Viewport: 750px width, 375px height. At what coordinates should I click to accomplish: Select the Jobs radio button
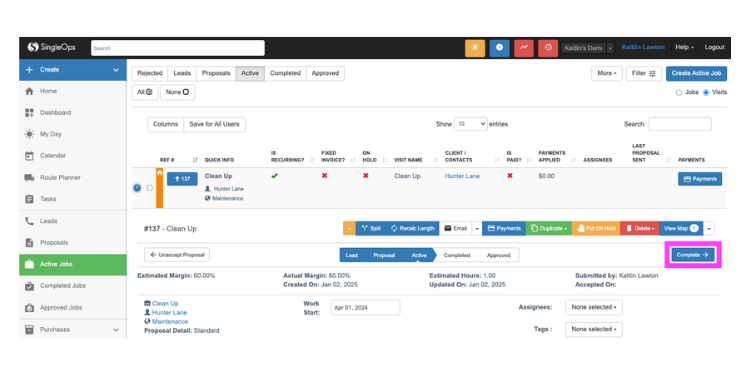(x=679, y=93)
